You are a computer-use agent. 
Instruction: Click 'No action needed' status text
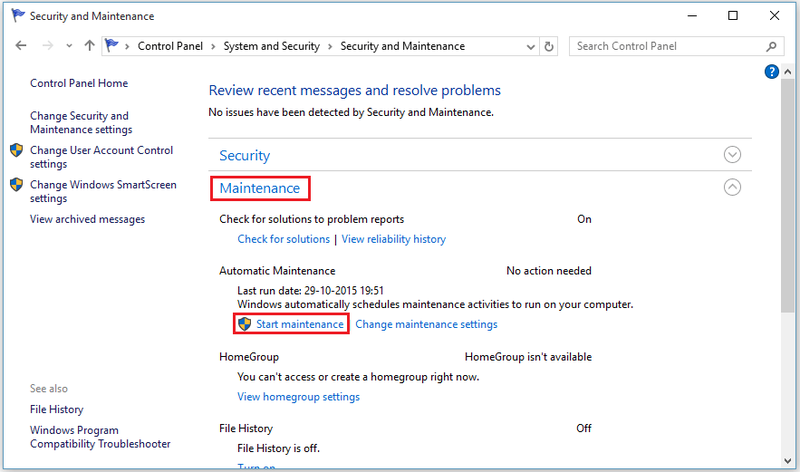pos(548,271)
